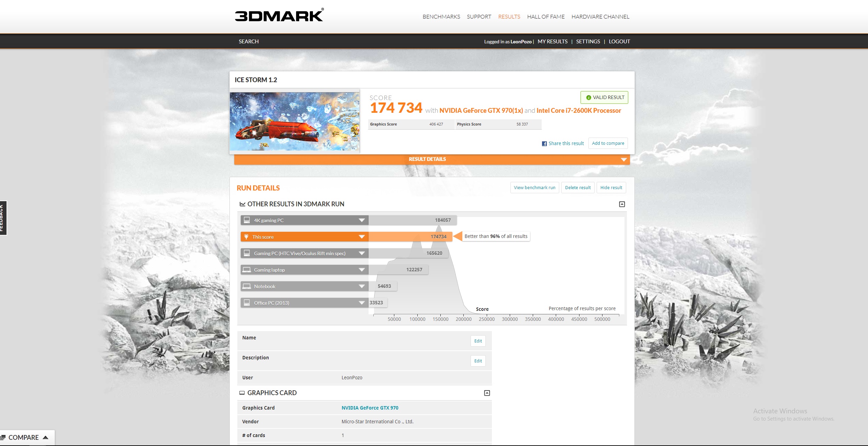Click the Add to compare button
Screen dimensions: 868x446
[608, 143]
